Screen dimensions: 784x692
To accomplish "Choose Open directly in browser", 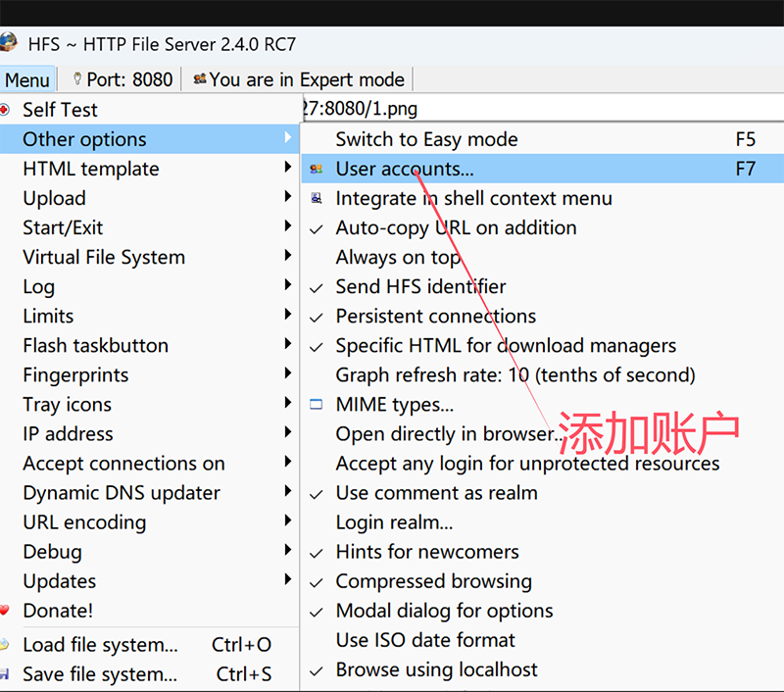I will (x=543, y=434).
